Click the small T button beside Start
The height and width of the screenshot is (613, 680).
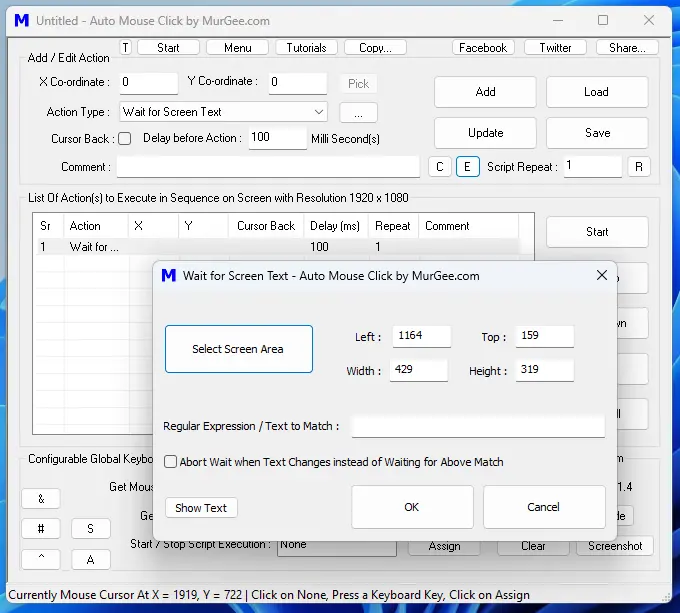[x=125, y=47]
